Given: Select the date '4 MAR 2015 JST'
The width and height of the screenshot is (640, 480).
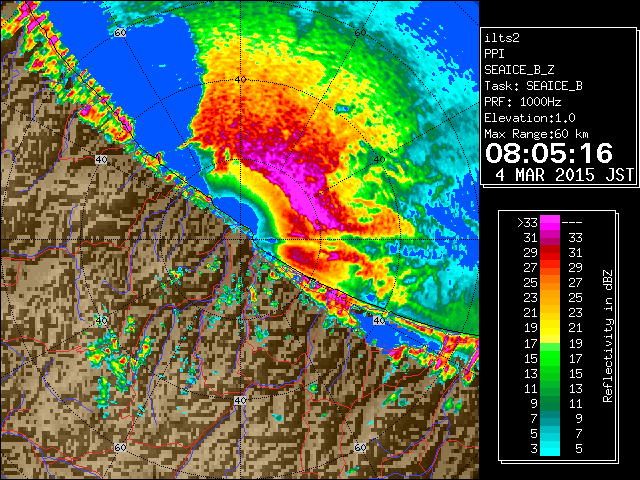Looking at the screenshot, I should (565, 175).
